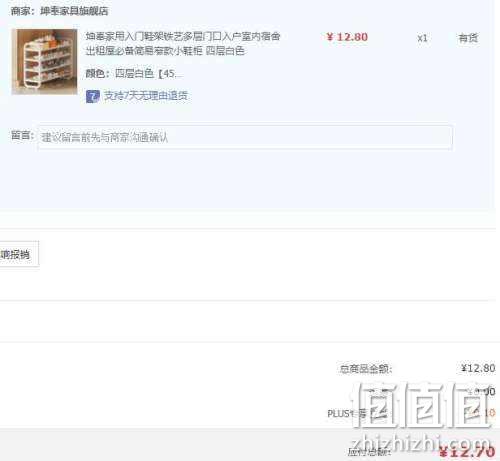Open the shoe rack product thumbnail

(x=44, y=62)
